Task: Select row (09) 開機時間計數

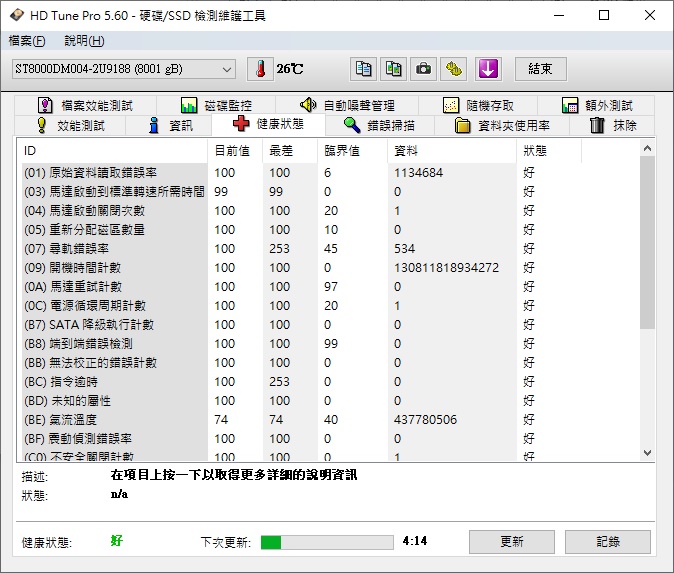Action: click(x=329, y=268)
